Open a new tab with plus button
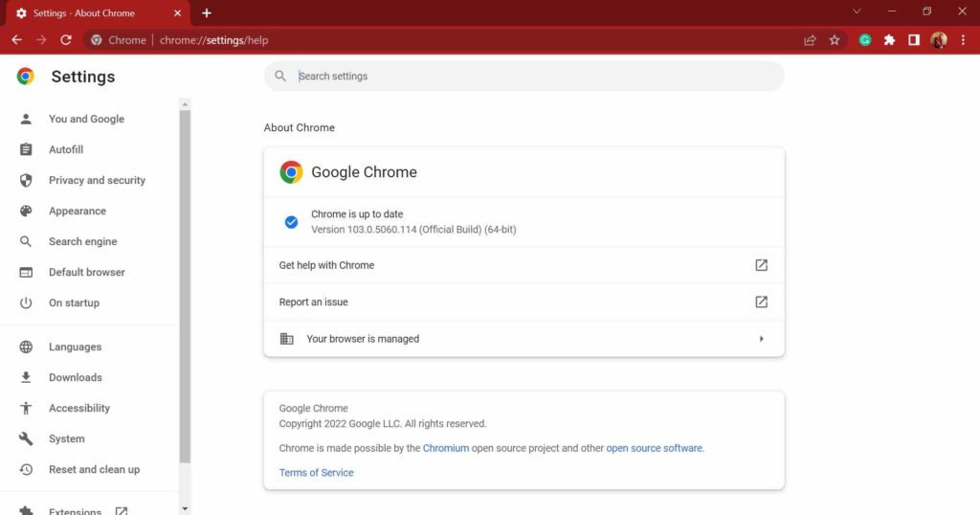Viewport: 980px width, 515px height. (x=207, y=12)
